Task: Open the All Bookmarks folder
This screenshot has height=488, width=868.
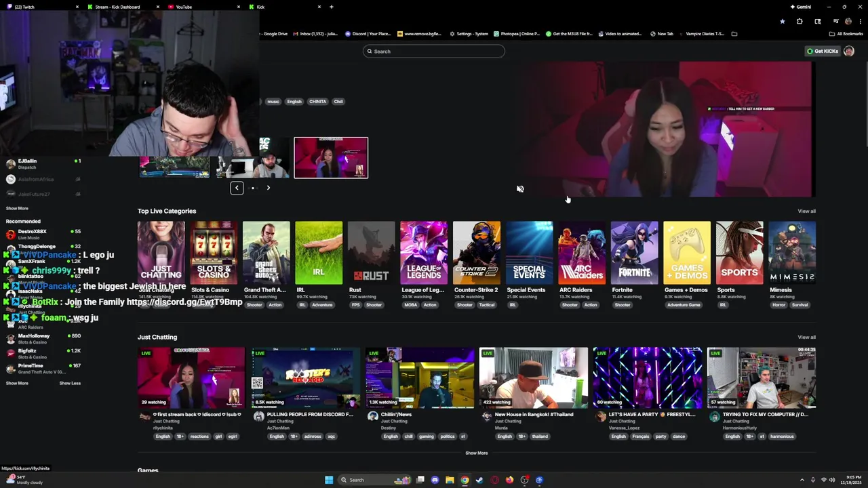Action: pyautogui.click(x=846, y=34)
